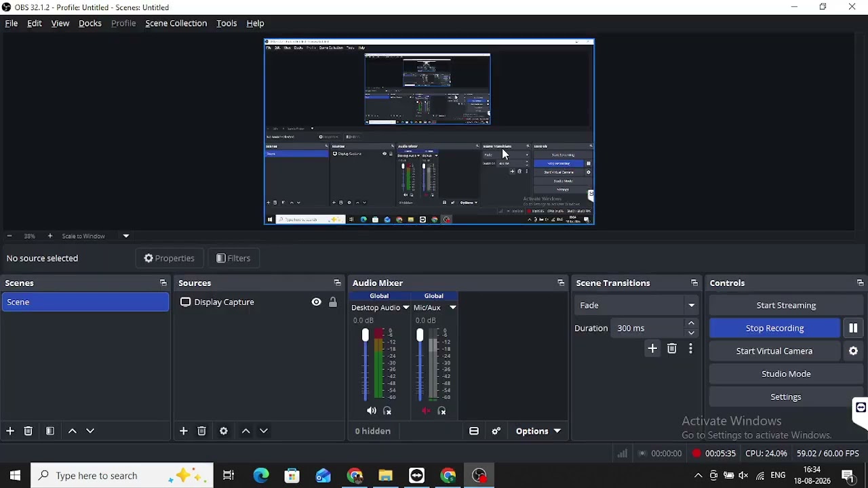Open the View menu

click(60, 23)
